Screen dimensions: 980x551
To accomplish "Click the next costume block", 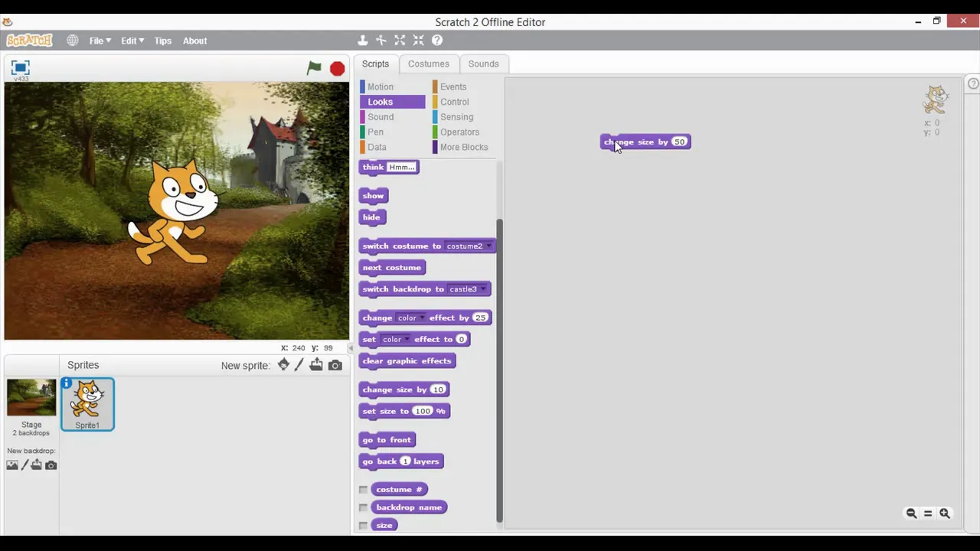I will (x=392, y=268).
